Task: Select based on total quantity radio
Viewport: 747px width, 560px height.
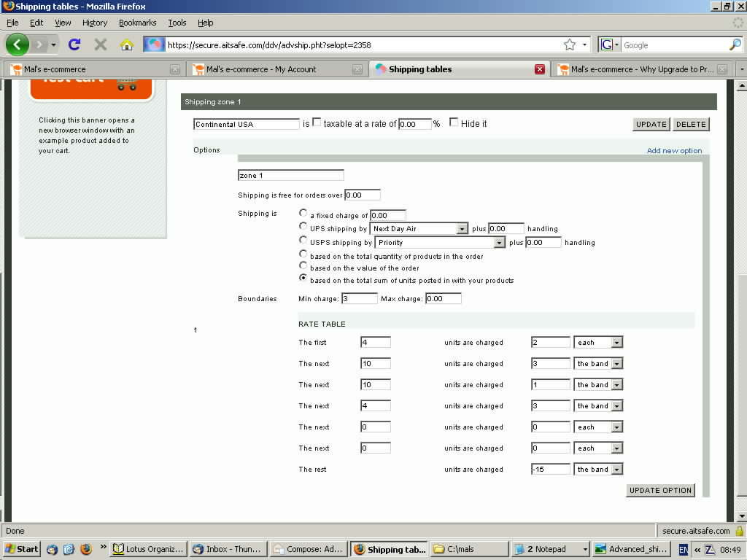Action: click(x=303, y=254)
